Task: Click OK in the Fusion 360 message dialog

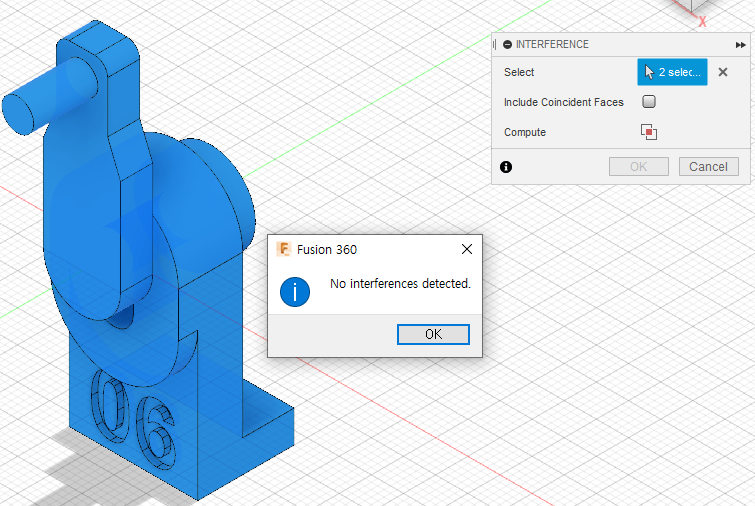Action: (433, 334)
